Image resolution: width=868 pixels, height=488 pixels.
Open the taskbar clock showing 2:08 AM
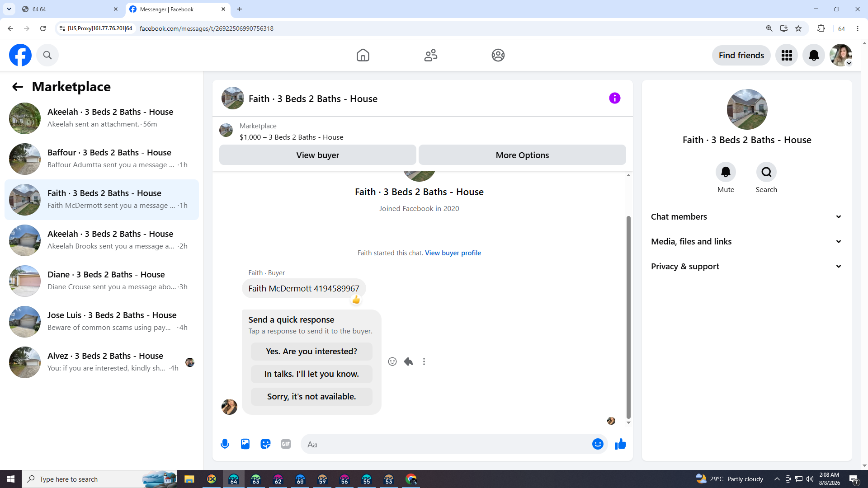[830, 479]
